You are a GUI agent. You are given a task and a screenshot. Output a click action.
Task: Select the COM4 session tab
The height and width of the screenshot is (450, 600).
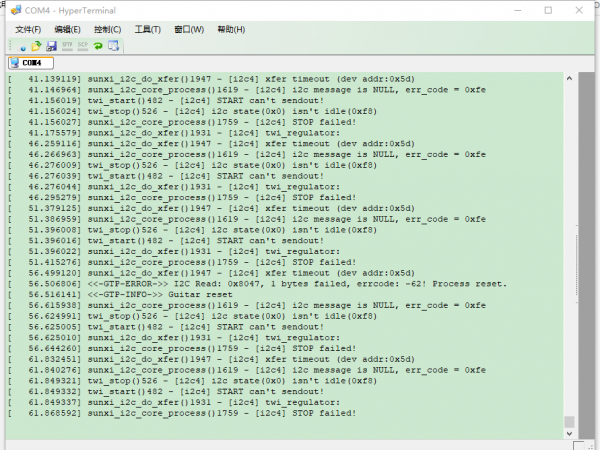30,63
